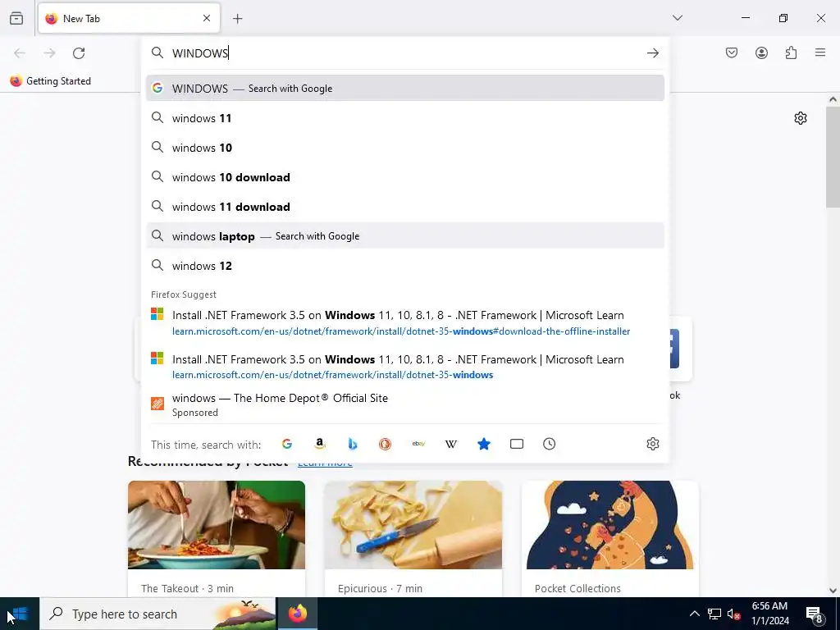
Task: Close the New Tab tab
Action: click(207, 18)
